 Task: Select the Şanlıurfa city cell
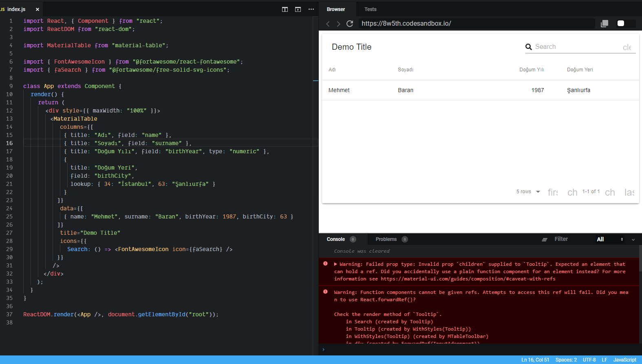[578, 90]
